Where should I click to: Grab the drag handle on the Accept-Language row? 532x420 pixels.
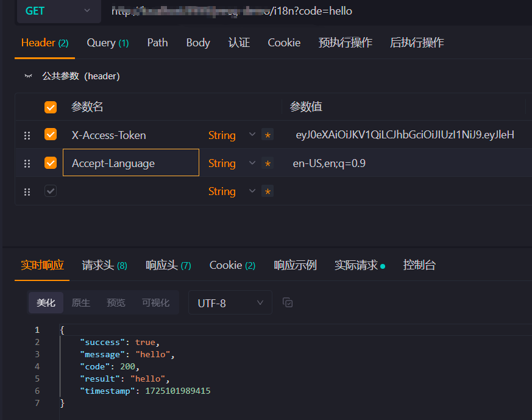(27, 163)
